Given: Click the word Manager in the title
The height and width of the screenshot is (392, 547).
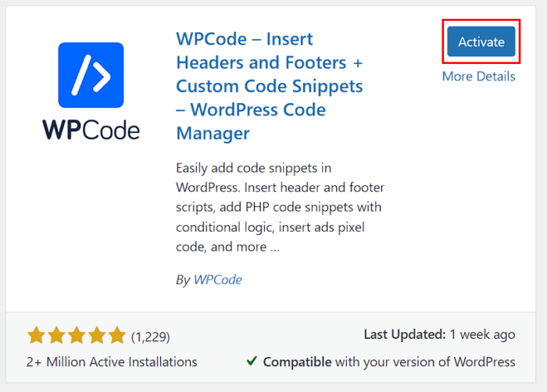Looking at the screenshot, I should pos(213,134).
